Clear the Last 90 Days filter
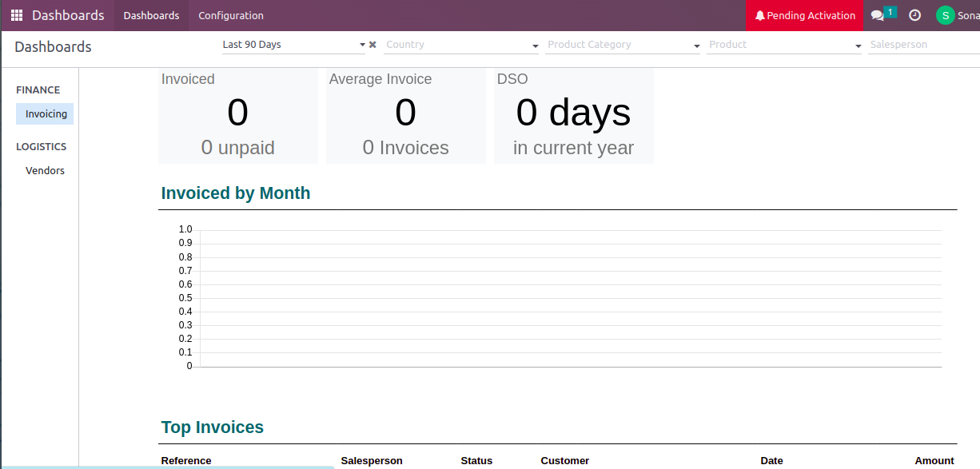 tap(372, 45)
